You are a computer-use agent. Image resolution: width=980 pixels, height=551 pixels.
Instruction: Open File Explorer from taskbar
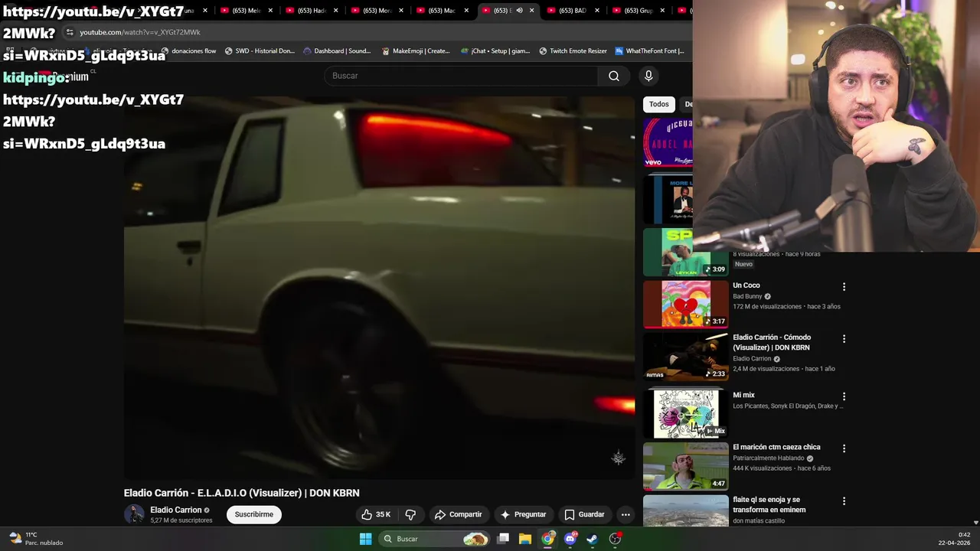pyautogui.click(x=525, y=539)
